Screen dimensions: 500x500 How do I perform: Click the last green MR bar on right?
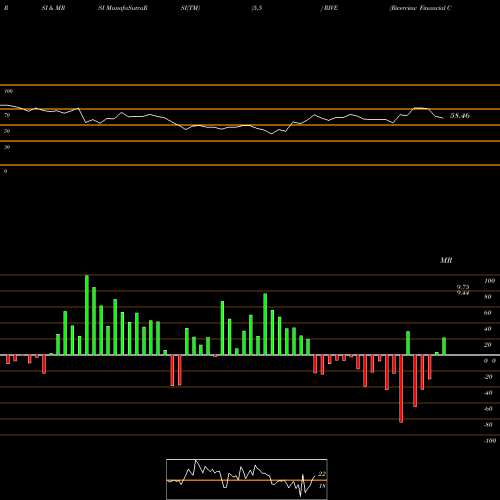click(x=444, y=346)
